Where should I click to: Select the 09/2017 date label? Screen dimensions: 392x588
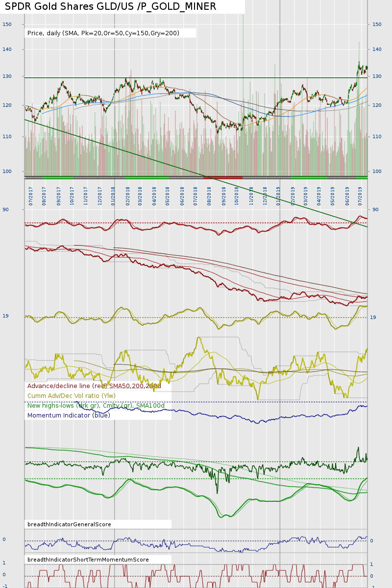pos(59,196)
